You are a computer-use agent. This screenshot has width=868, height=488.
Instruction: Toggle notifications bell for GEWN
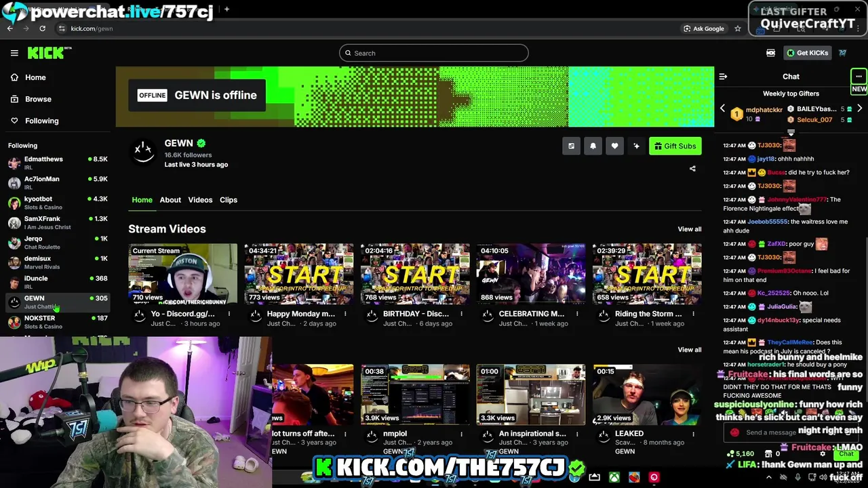point(593,146)
